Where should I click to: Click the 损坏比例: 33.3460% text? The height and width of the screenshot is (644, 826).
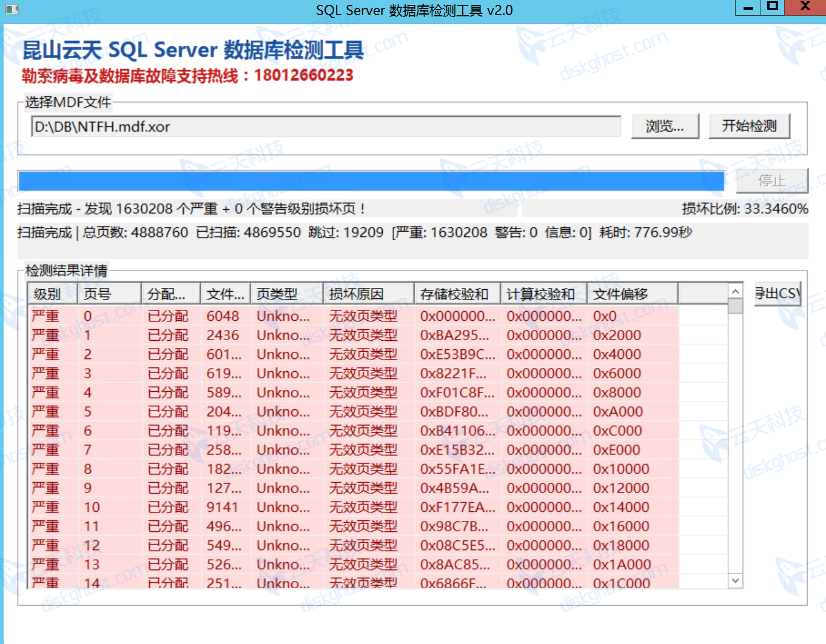(x=745, y=209)
